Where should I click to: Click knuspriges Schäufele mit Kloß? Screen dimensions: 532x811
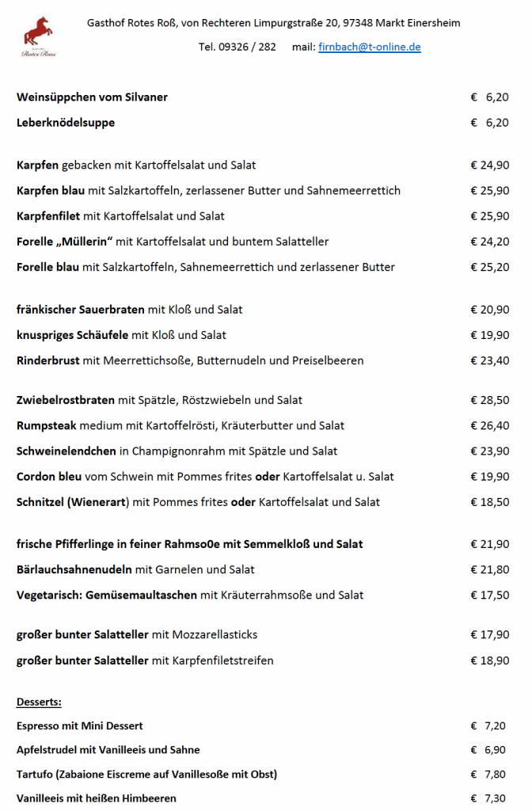[121, 334]
